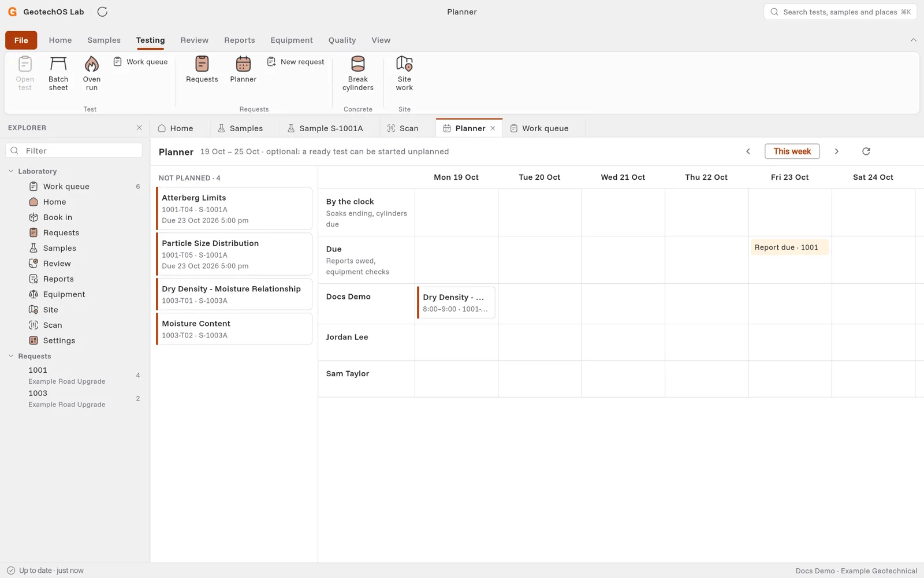Image resolution: width=924 pixels, height=578 pixels.
Task: Click the refresh icon beside GeotechOS Lab
Action: click(102, 12)
